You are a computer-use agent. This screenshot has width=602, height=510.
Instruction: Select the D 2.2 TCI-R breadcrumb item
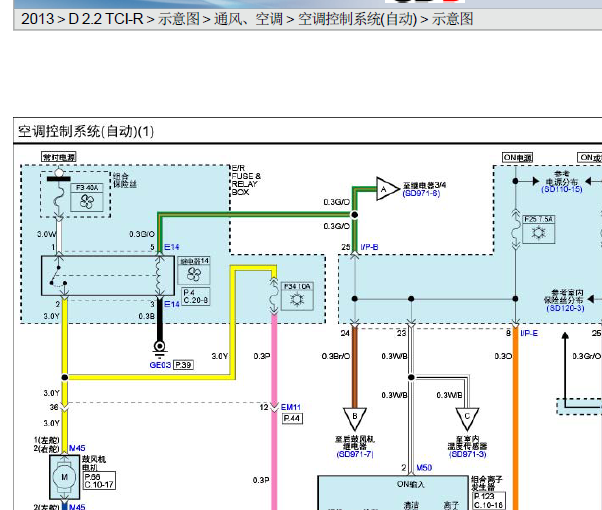coord(106,19)
